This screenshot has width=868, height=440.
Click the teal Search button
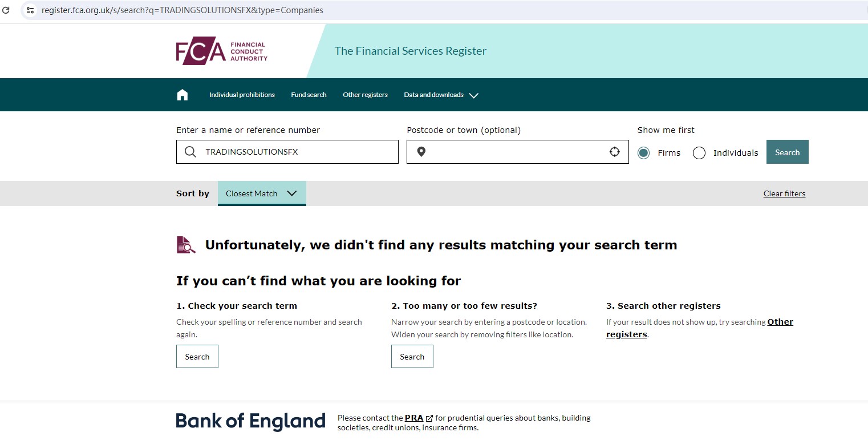pos(787,152)
